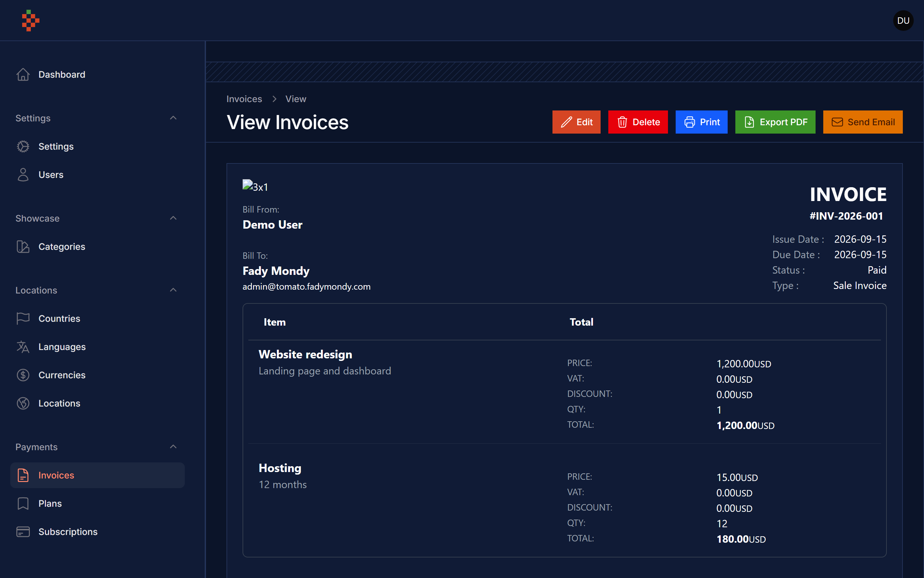Click the Categories swatch icon
Image resolution: width=924 pixels, height=578 pixels.
(x=23, y=247)
